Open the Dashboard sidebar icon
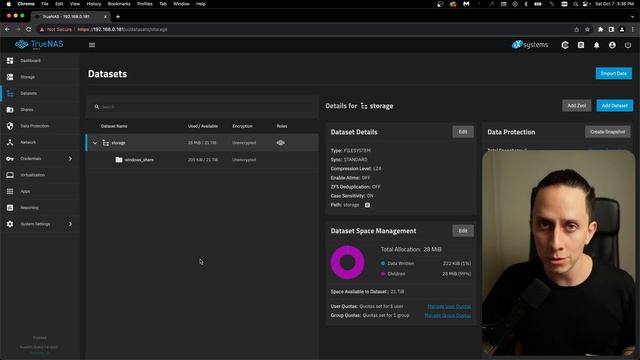 [10, 60]
